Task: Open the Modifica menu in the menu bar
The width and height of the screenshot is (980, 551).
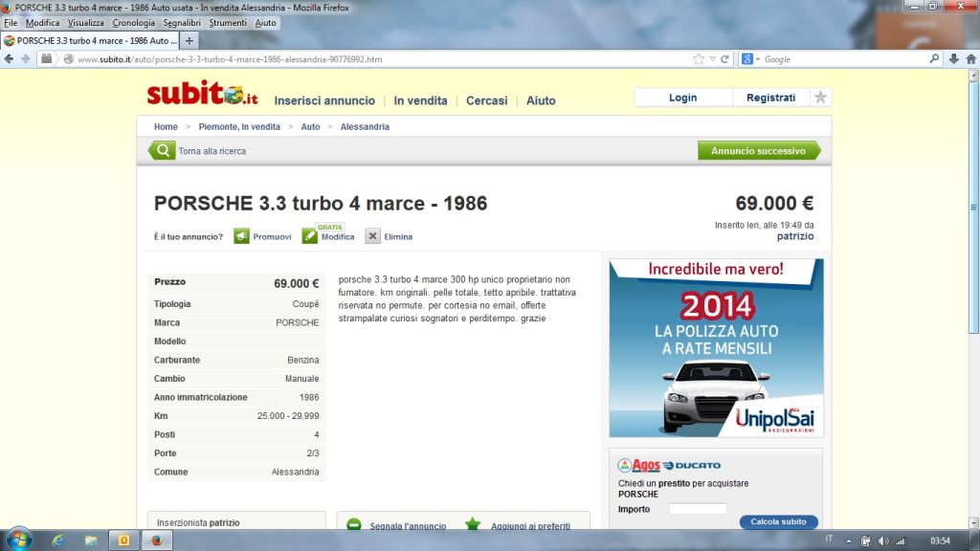Action: (x=42, y=23)
